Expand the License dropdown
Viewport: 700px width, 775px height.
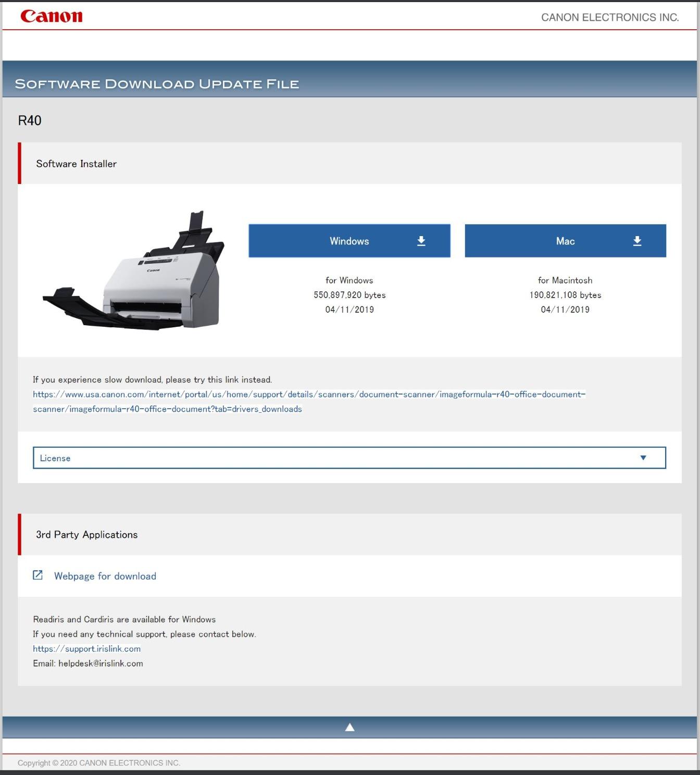349,458
